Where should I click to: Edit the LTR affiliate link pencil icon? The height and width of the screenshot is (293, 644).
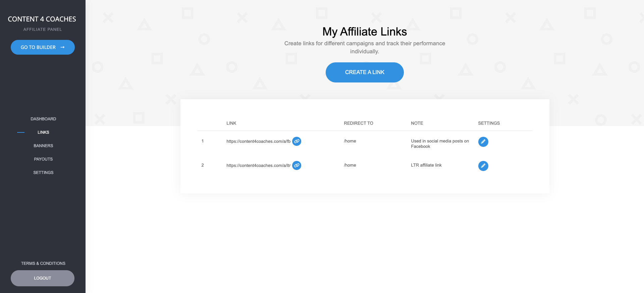coord(483,166)
